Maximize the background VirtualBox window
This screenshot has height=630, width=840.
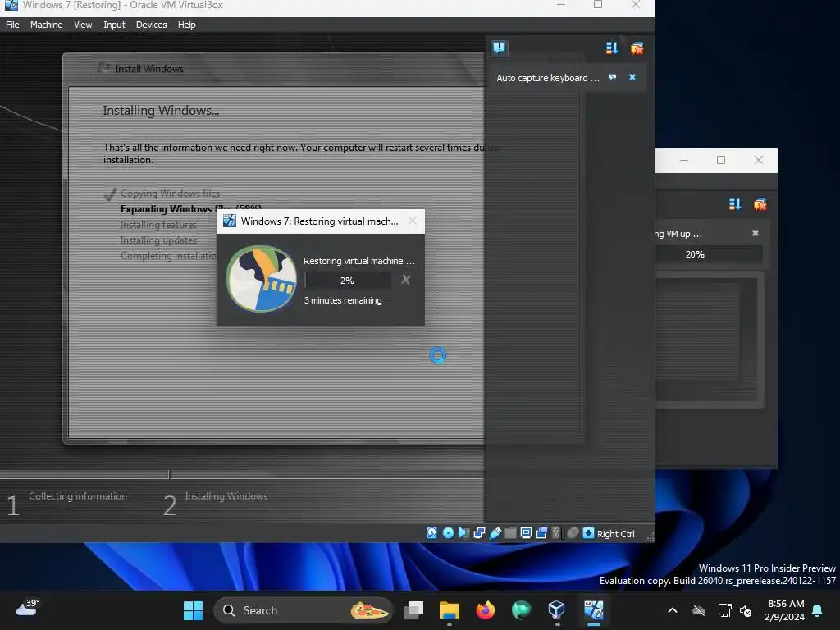[x=721, y=160]
